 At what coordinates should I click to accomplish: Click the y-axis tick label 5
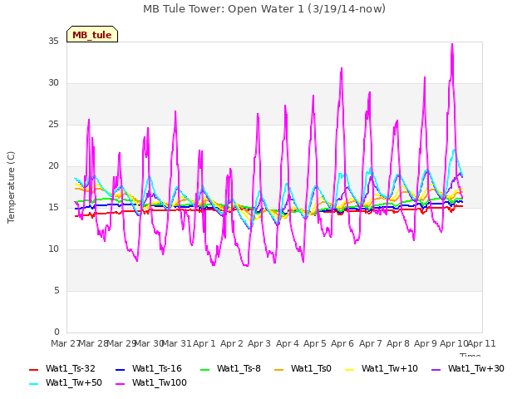[x=57, y=291]
